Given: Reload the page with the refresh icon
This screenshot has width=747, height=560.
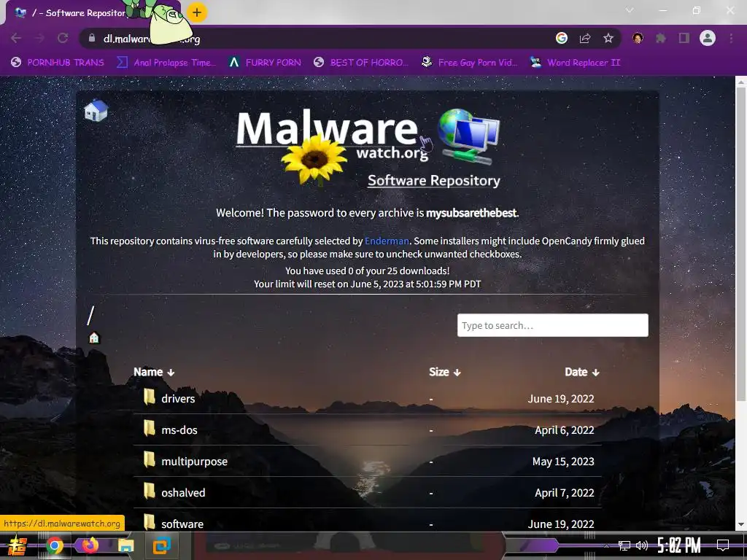Looking at the screenshot, I should point(63,38).
